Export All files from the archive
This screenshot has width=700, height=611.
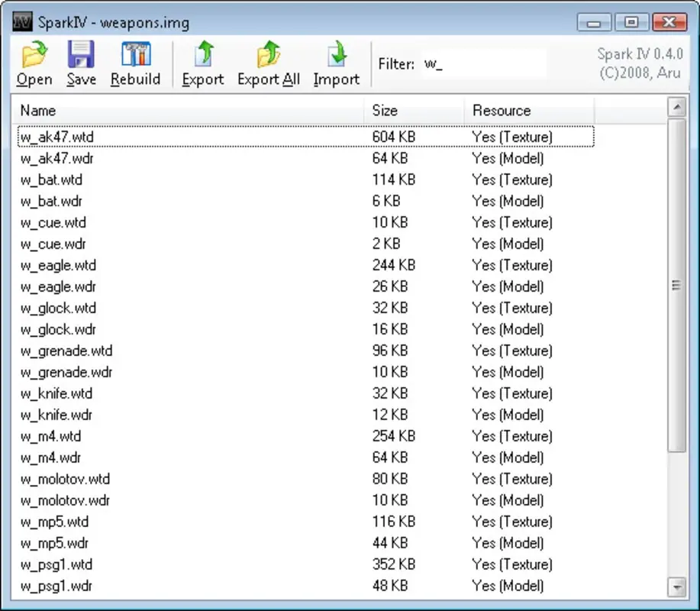[268, 63]
